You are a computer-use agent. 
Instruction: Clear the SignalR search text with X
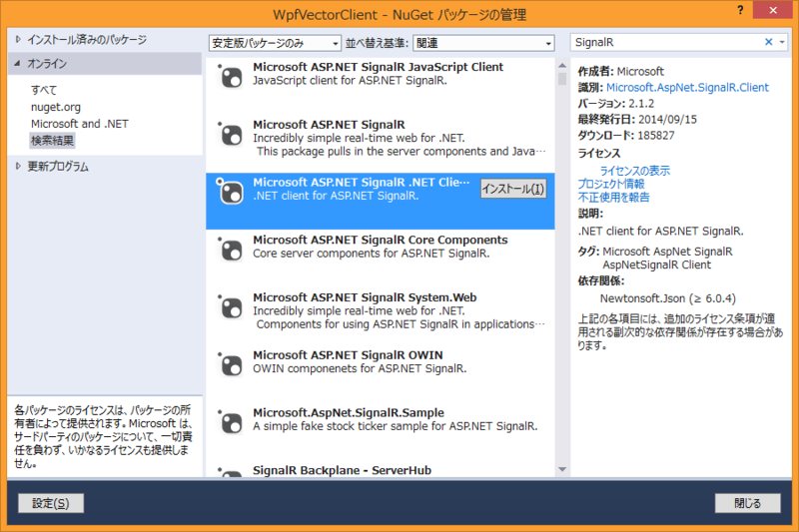(768, 42)
